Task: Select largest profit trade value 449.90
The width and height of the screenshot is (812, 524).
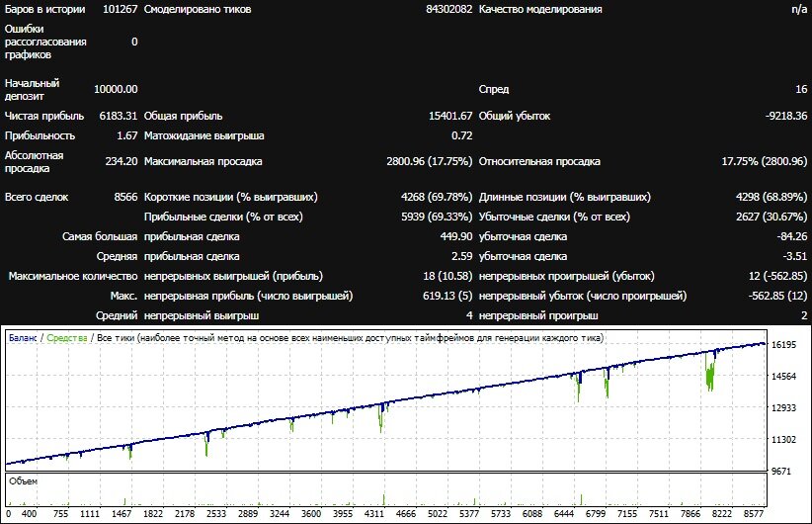Action: coord(456,236)
